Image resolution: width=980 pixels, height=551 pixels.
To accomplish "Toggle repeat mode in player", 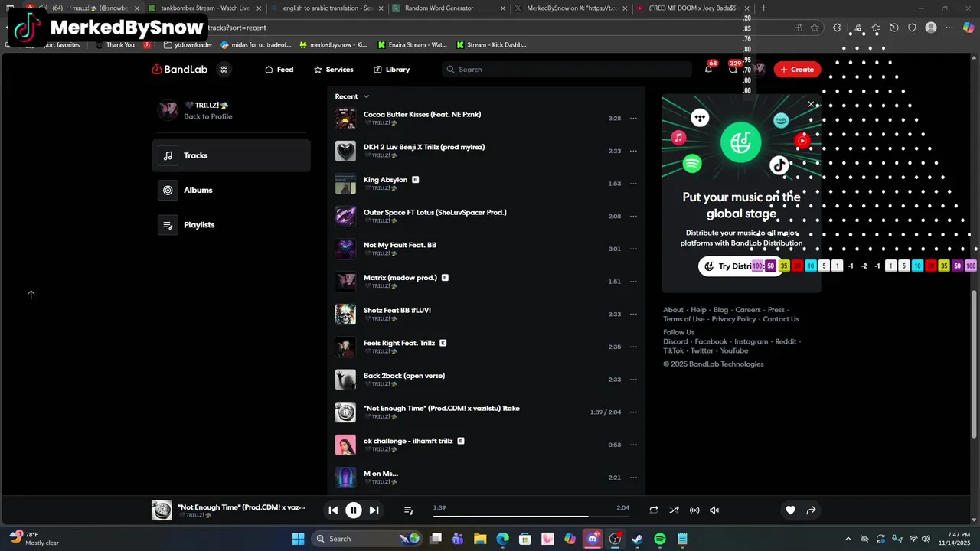I will pyautogui.click(x=654, y=510).
